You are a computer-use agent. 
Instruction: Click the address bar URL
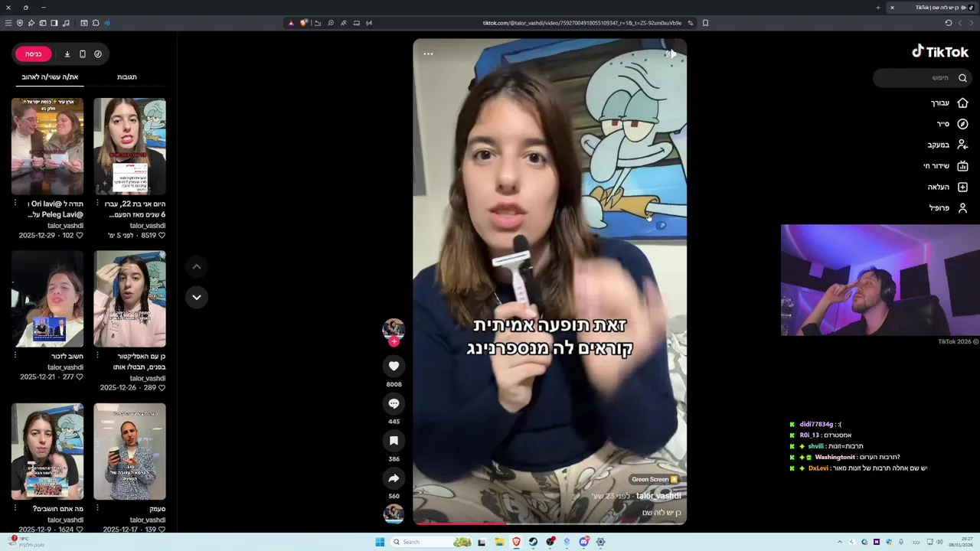(582, 23)
